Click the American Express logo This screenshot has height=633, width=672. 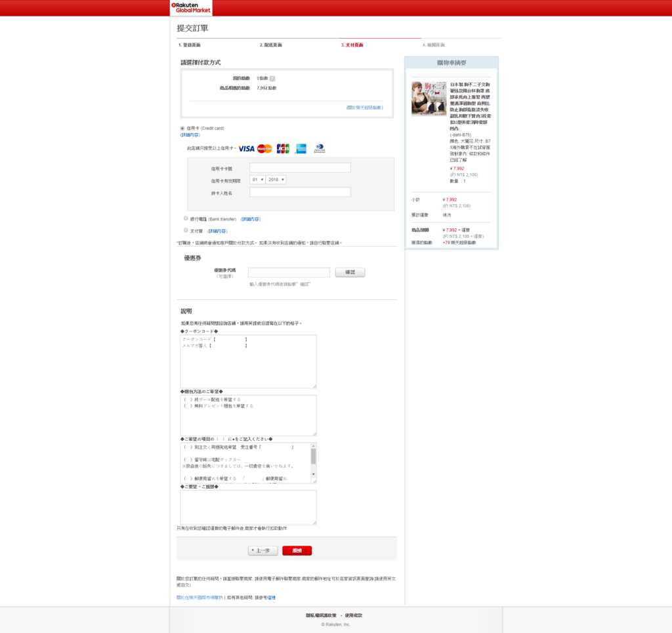(x=301, y=149)
